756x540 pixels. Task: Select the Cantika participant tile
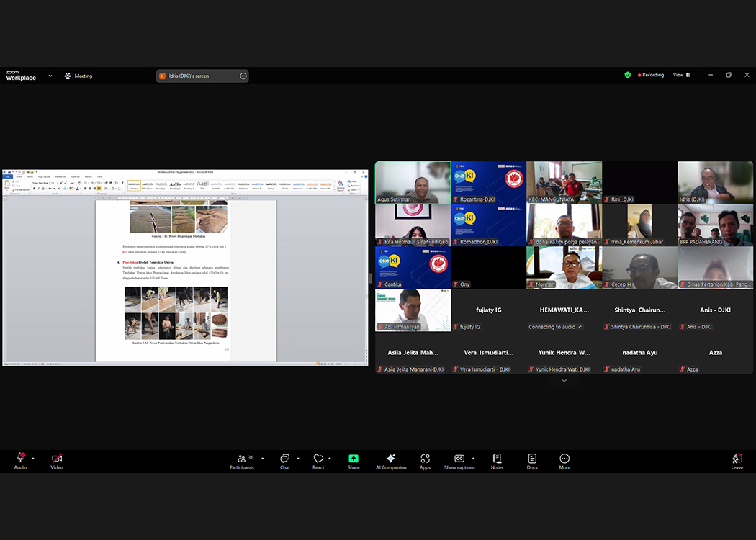point(413,267)
